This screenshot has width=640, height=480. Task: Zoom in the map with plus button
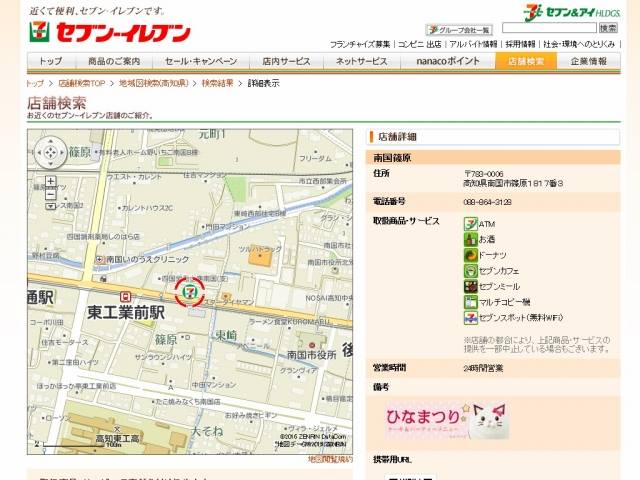[x=50, y=181]
